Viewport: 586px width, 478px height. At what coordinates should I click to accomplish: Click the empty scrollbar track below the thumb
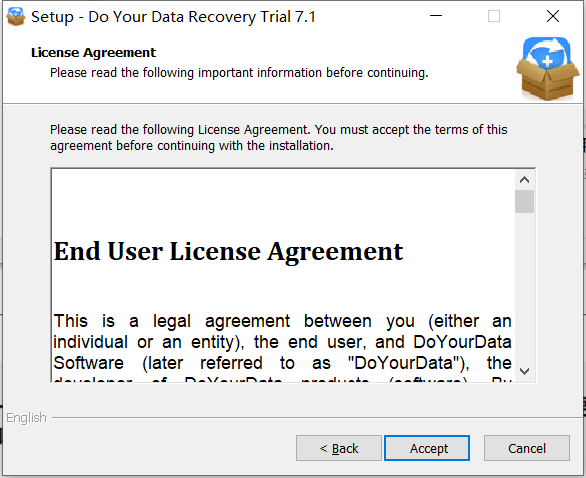tap(524, 287)
